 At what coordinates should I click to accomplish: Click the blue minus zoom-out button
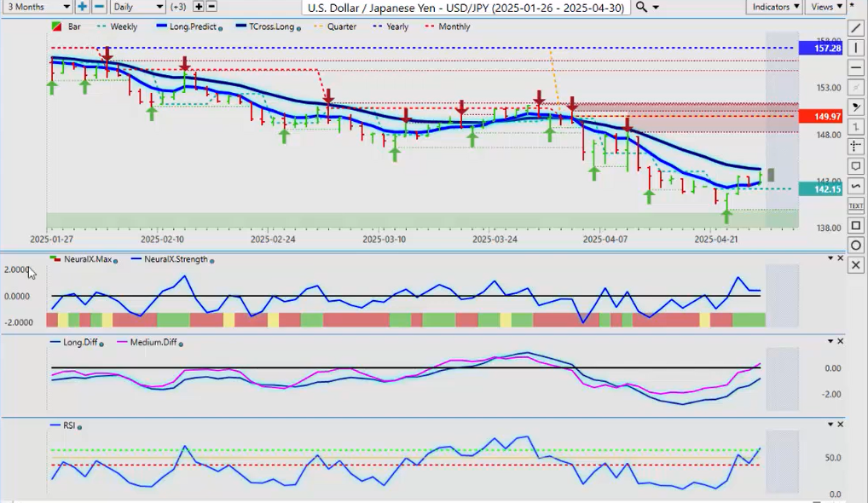coord(99,7)
